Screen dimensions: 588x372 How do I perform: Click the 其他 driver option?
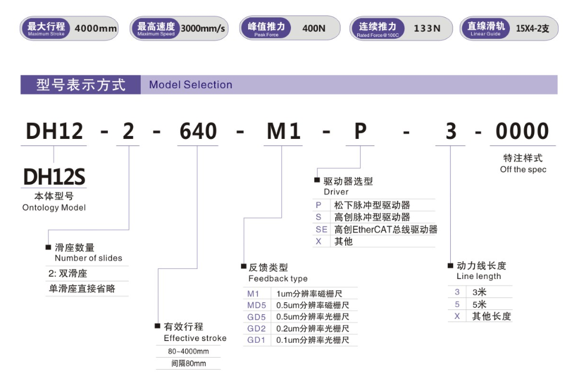pos(343,241)
